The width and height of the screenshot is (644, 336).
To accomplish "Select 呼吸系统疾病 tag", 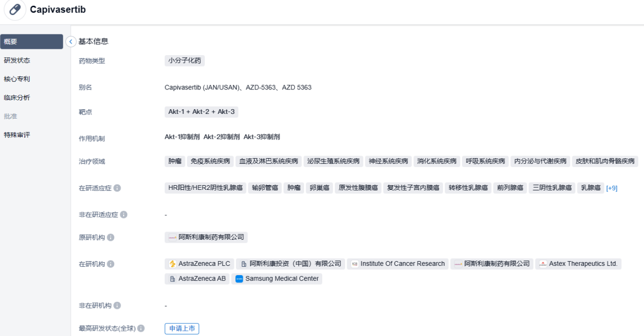I will click(x=485, y=161).
